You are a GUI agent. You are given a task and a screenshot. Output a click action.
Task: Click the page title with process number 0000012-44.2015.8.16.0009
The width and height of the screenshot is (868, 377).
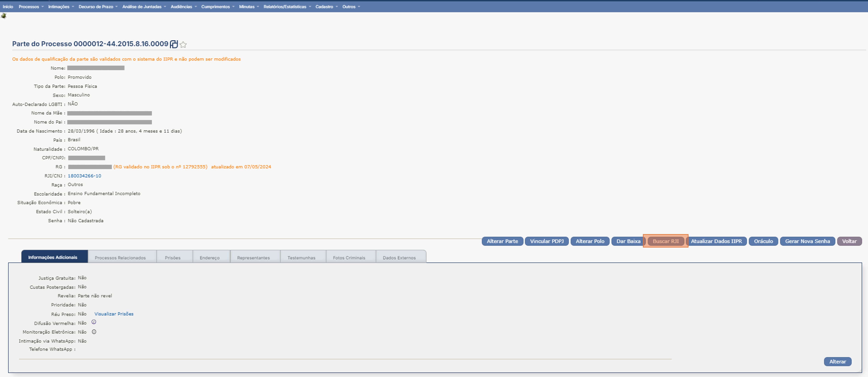(90, 44)
